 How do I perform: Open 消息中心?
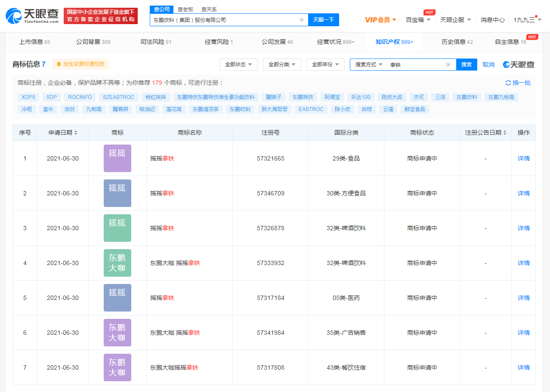click(x=493, y=20)
